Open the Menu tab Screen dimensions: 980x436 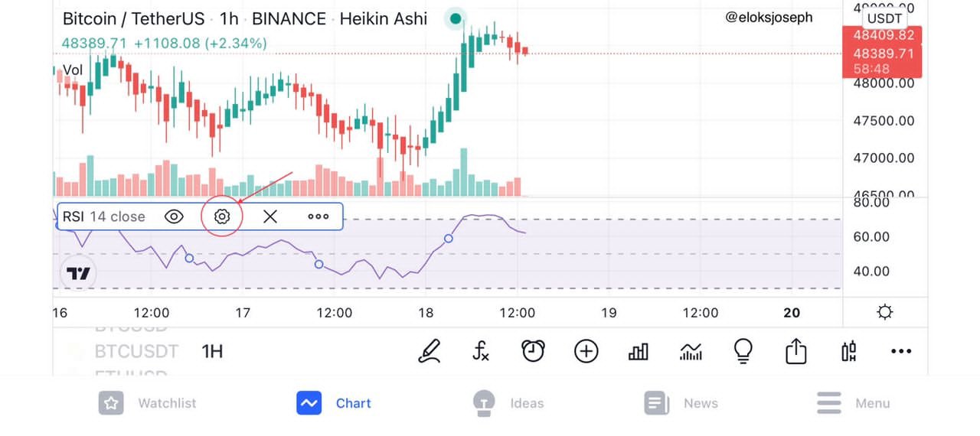pos(853,403)
